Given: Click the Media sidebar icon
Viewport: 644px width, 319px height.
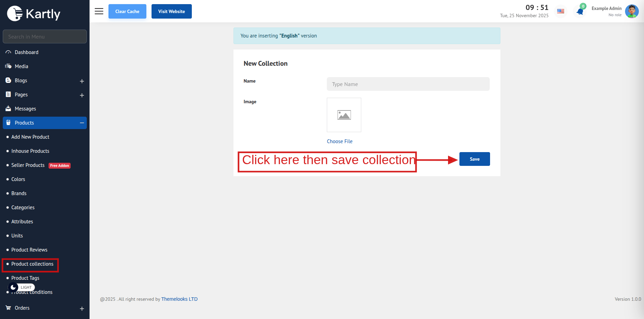Looking at the screenshot, I should [x=8, y=66].
